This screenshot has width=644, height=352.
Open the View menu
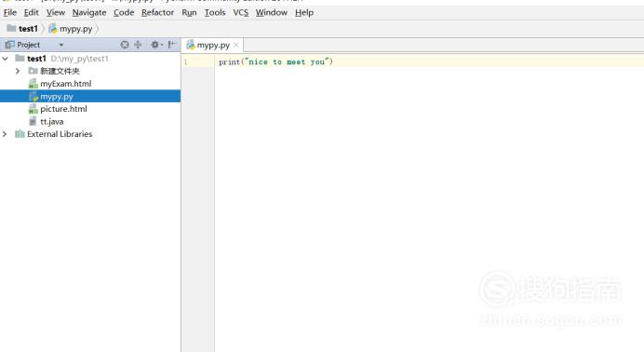point(56,13)
